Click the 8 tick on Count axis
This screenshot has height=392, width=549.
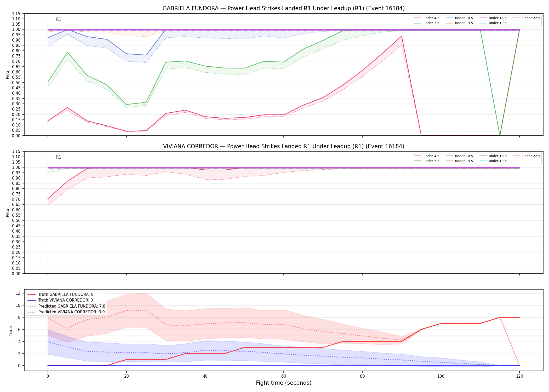[19, 317]
